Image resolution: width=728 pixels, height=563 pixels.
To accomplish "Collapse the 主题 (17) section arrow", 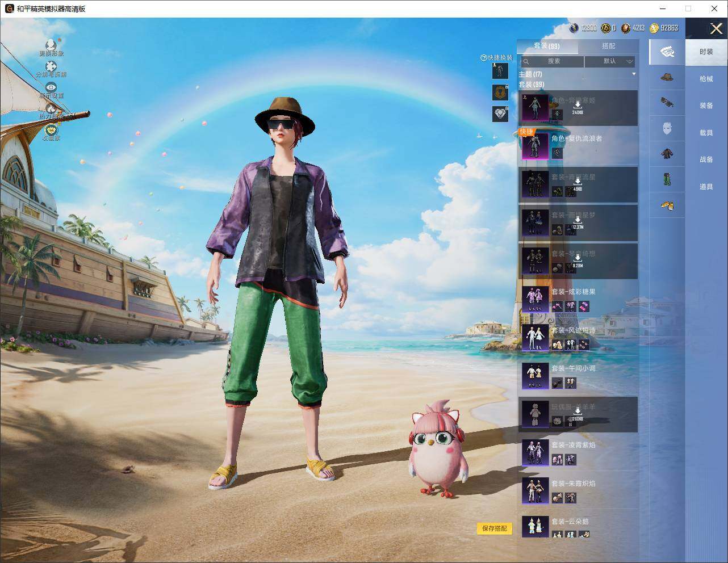I will pyautogui.click(x=634, y=74).
